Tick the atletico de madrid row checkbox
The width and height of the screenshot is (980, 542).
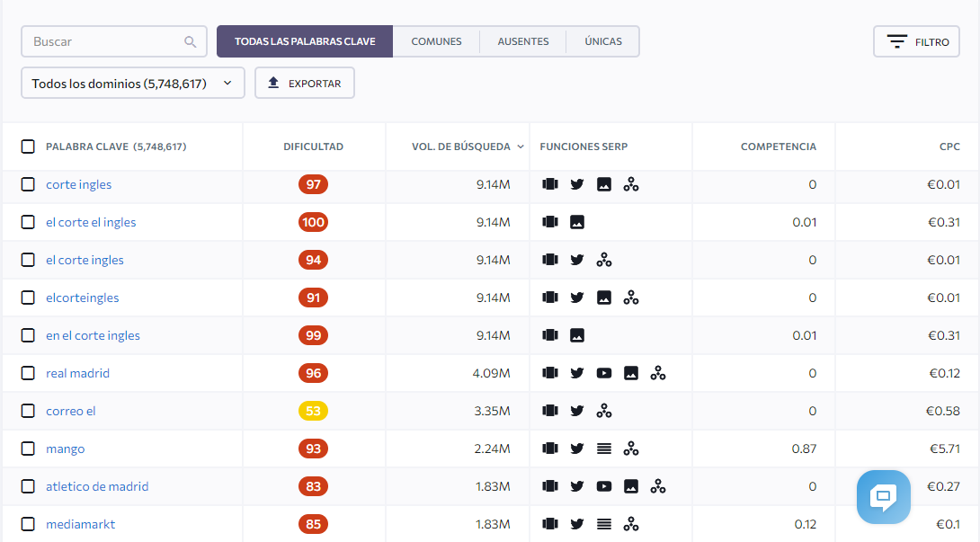tap(28, 486)
